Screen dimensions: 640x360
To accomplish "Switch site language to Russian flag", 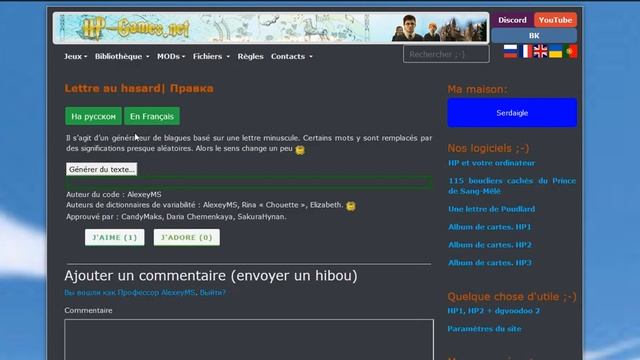I will click(x=510, y=51).
